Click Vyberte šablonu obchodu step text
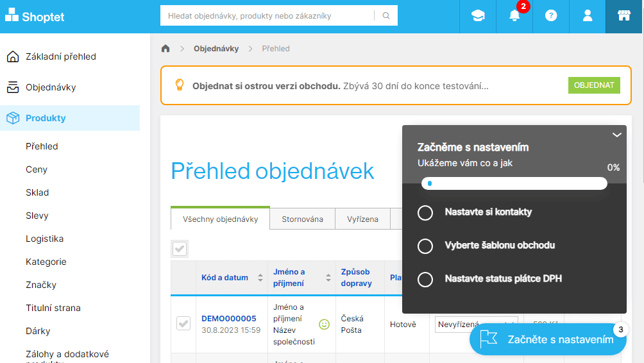The width and height of the screenshot is (644, 363). [x=500, y=245]
